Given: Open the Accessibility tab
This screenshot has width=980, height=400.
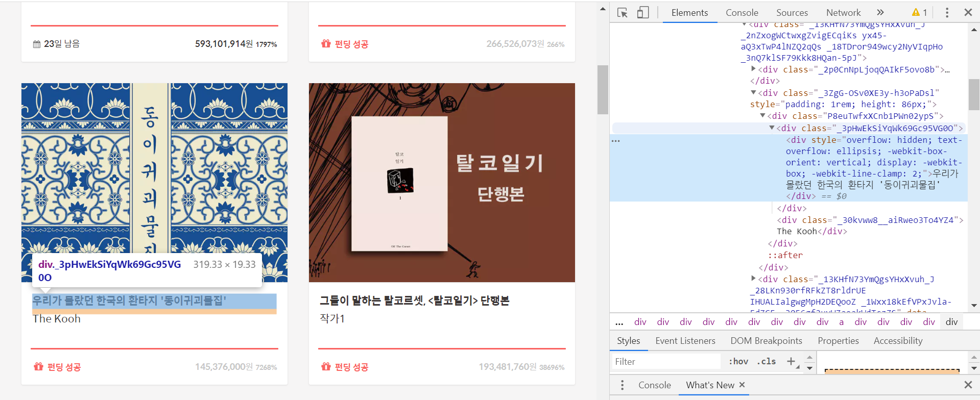Looking at the screenshot, I should pos(898,341).
